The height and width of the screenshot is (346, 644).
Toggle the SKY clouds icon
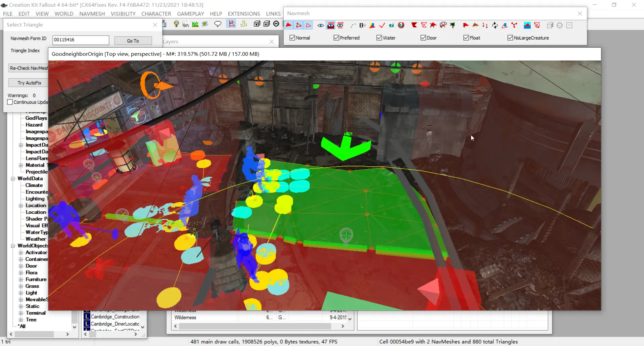click(x=186, y=24)
